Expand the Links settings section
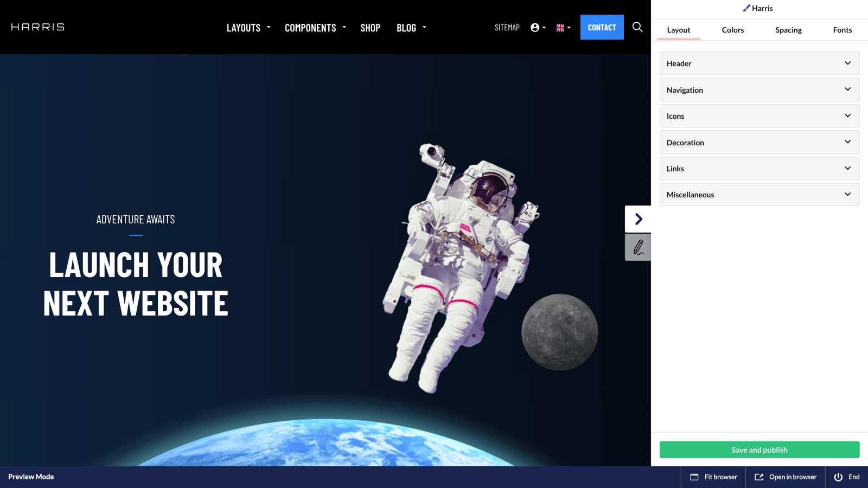This screenshot has height=488, width=868. pos(759,169)
